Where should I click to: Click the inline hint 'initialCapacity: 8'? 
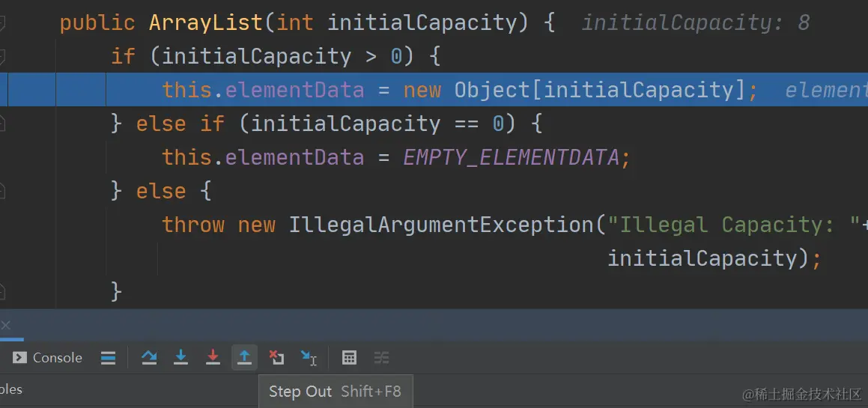(696, 22)
